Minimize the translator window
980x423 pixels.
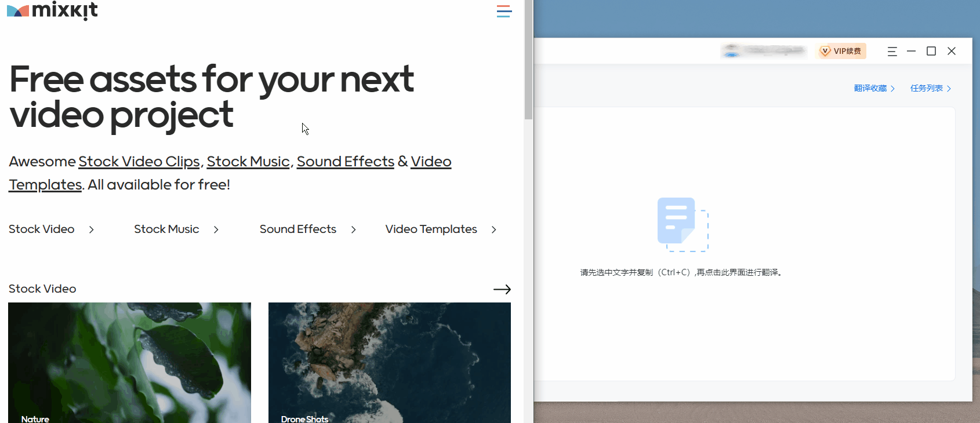(912, 51)
